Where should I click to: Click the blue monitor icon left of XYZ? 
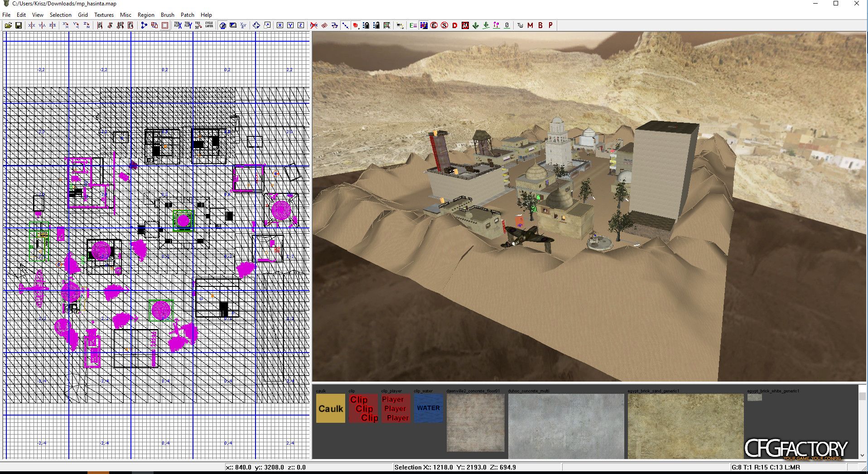[233, 25]
